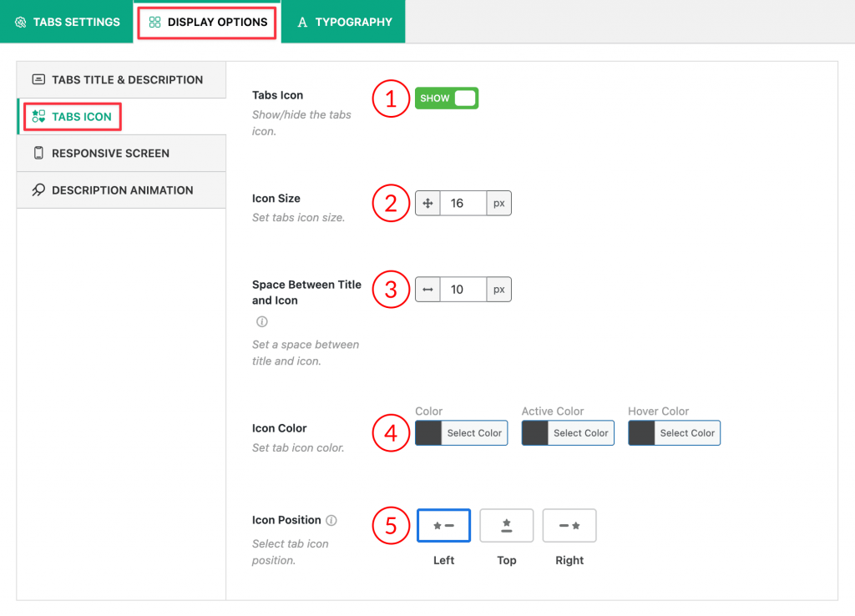Screen dimensions: 855x616
Task: Click the Icon Size setting label
Action: coord(276,199)
